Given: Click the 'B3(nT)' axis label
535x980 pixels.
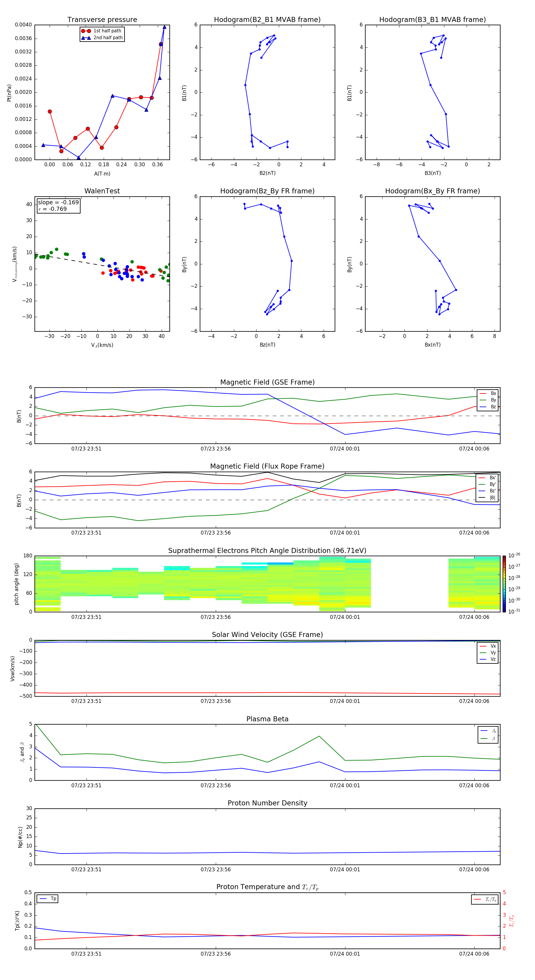Looking at the screenshot, I should (x=432, y=173).
